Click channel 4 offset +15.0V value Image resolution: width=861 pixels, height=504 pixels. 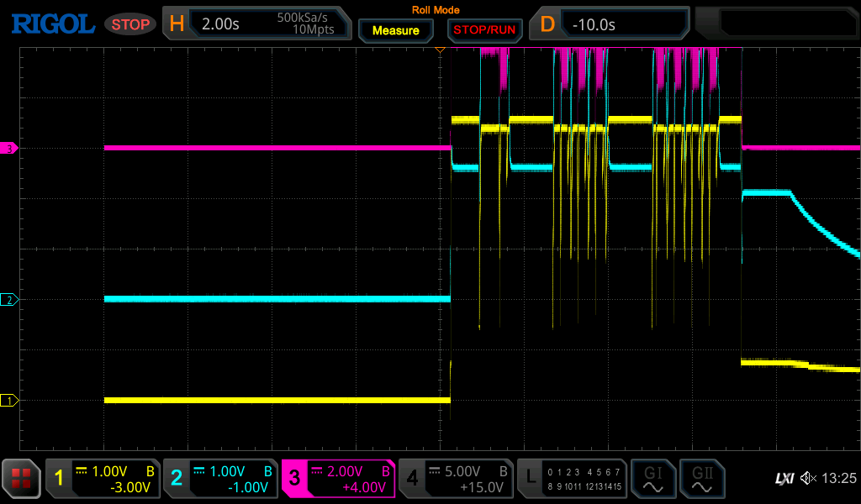click(x=482, y=487)
